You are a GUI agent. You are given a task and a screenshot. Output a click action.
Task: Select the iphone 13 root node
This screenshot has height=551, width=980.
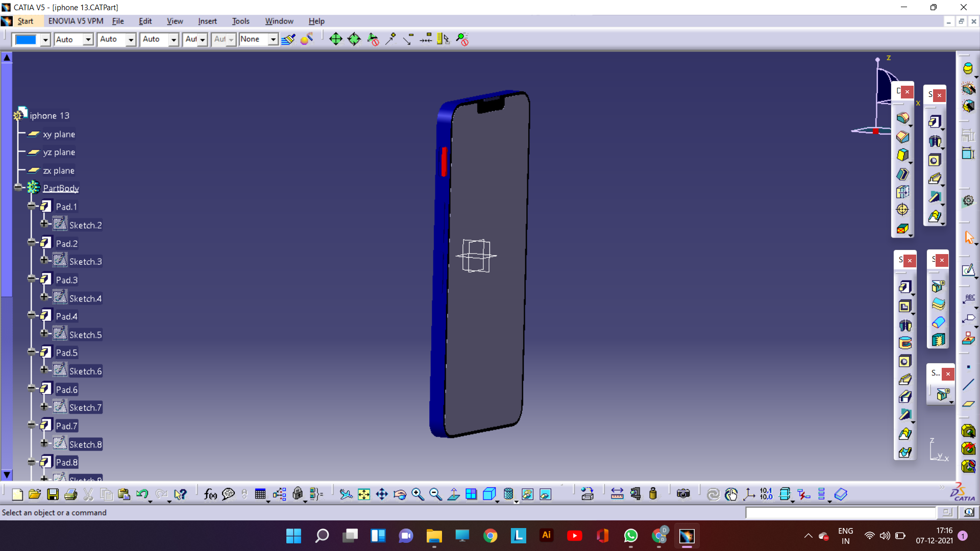coord(50,116)
